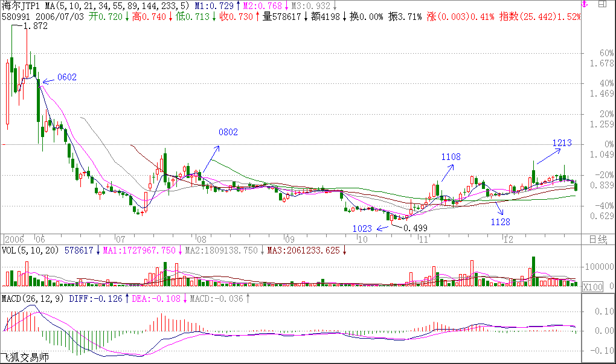616x364 pixels.
Task: Click the 2006 year label on time axis
Action: click(x=15, y=238)
